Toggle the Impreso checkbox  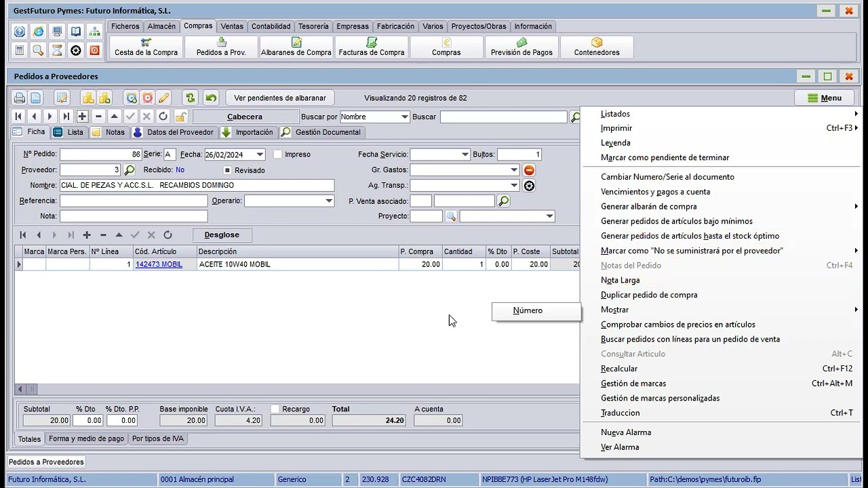coord(277,155)
